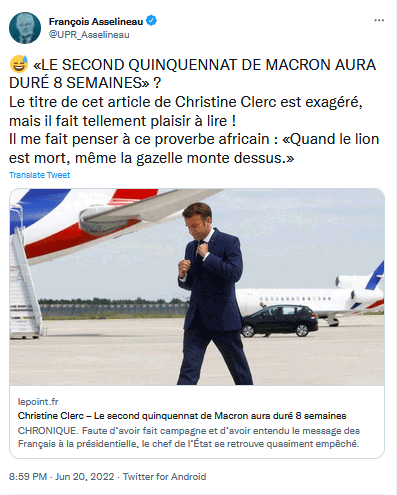Click the lepoint.fr domain label
The height and width of the screenshot is (495, 397).
(x=38, y=402)
